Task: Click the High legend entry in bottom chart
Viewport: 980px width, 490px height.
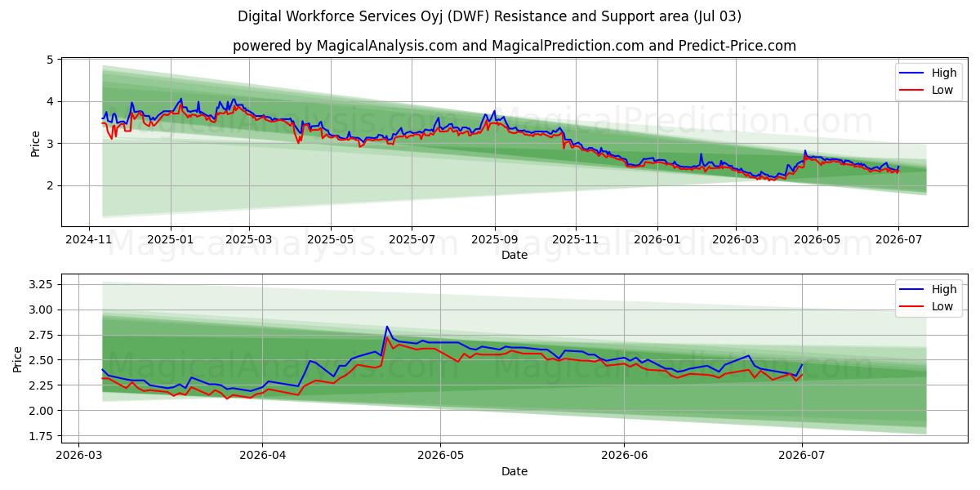Action: click(x=927, y=289)
